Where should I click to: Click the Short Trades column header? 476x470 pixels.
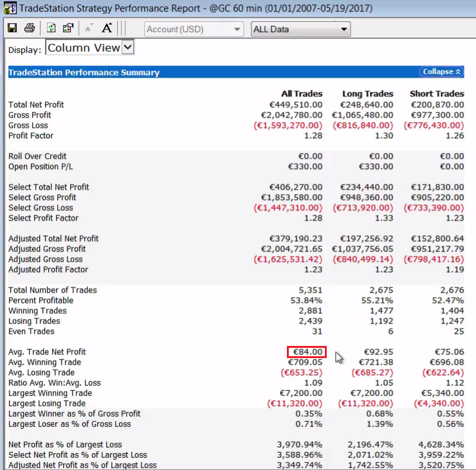[437, 94]
